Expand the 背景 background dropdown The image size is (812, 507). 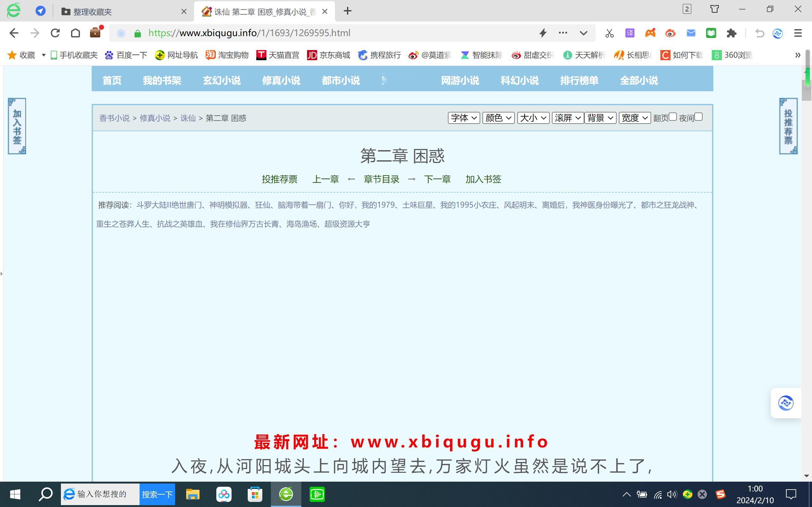[600, 118]
